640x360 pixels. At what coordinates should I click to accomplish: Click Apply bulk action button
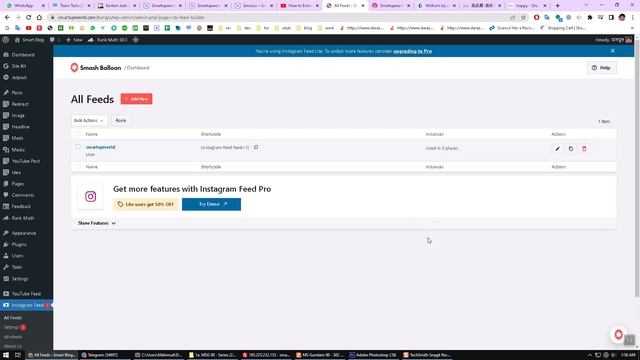[120, 120]
